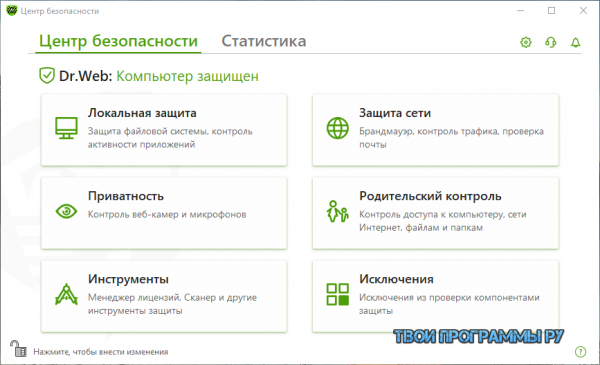Switch to the Статистика tab
The image size is (600, 365).
tap(264, 41)
